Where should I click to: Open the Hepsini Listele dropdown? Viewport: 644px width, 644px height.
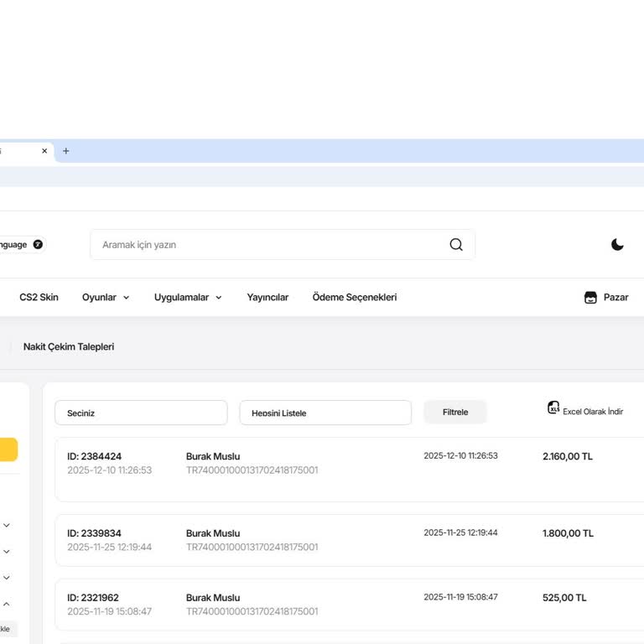[x=325, y=413]
